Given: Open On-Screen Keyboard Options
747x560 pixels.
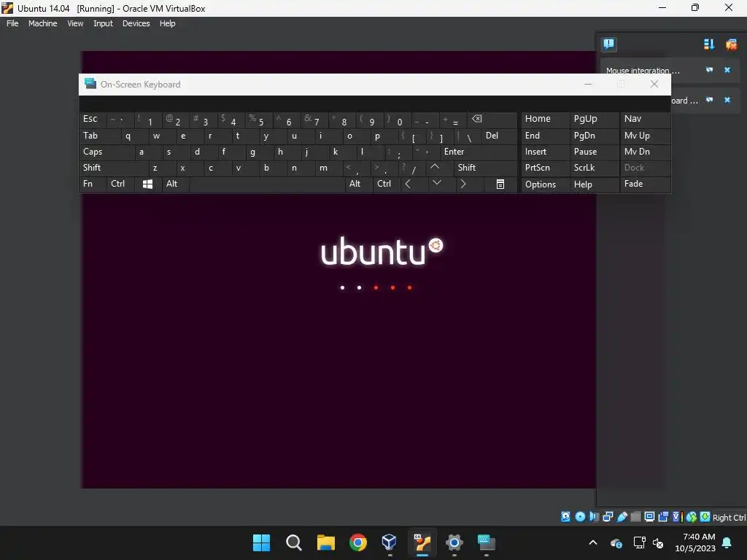Looking at the screenshot, I should tap(546, 184).
